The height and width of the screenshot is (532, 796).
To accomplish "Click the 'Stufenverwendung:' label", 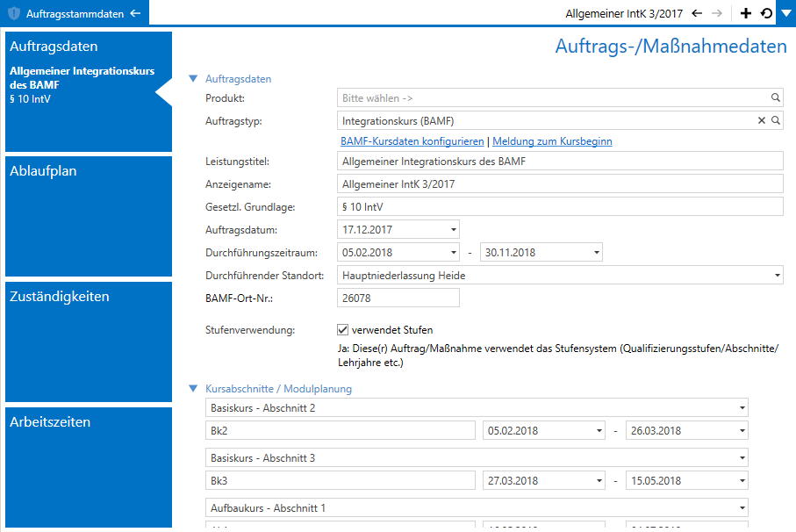I will coord(250,330).
